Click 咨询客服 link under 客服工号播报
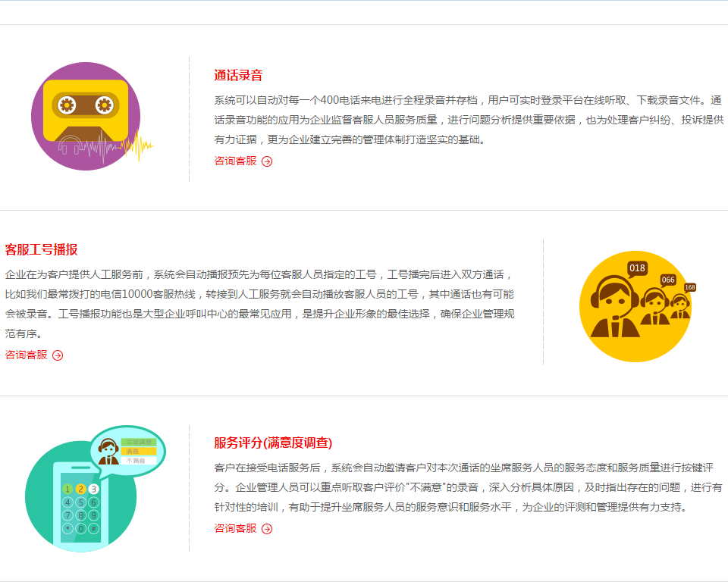The height and width of the screenshot is (585, 728). point(26,355)
